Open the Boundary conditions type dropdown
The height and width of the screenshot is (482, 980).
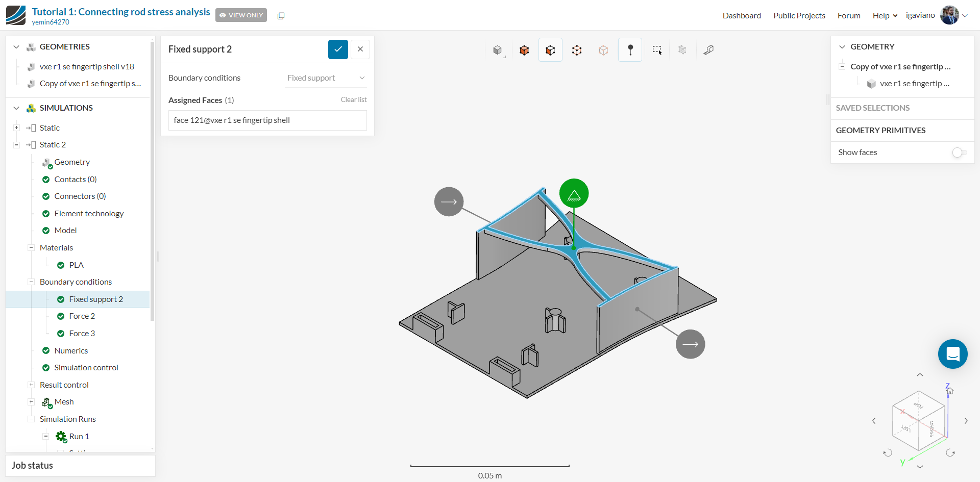click(326, 78)
